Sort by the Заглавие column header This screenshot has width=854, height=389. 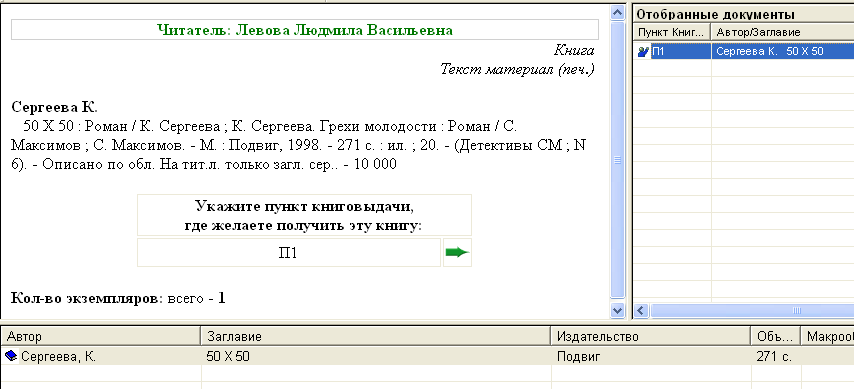tap(376, 337)
